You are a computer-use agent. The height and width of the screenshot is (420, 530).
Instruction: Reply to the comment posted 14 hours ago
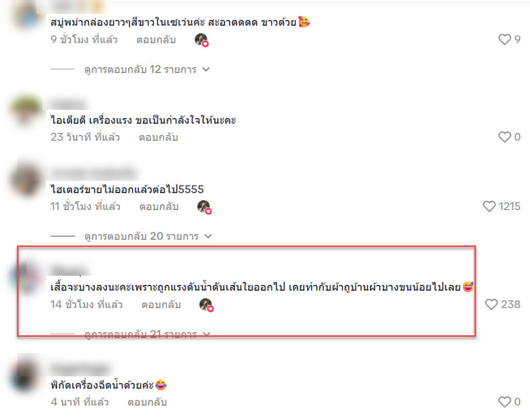pos(161,305)
